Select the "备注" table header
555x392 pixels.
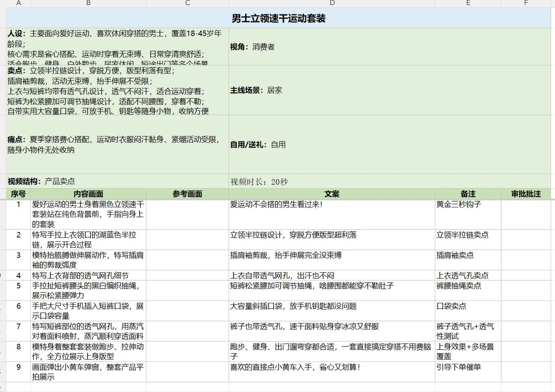[x=468, y=194]
